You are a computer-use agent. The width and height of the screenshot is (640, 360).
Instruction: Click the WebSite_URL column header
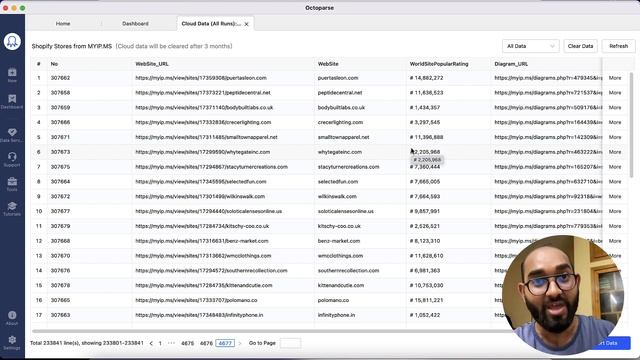click(152, 64)
